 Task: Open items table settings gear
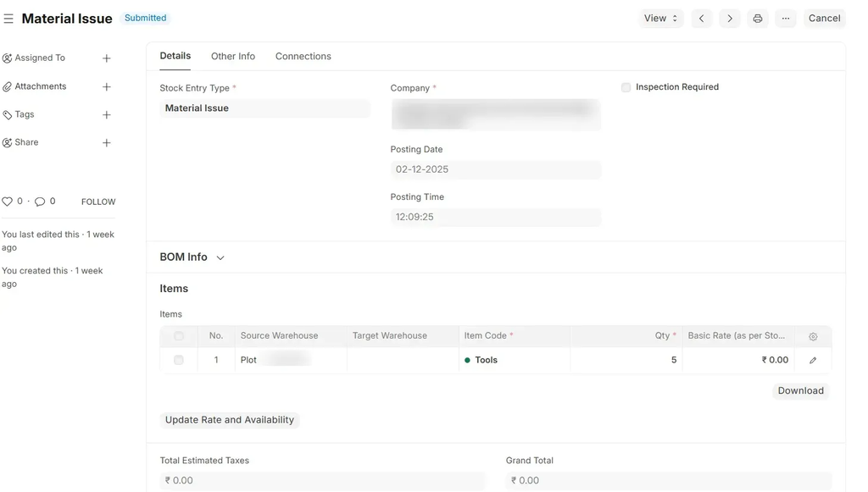pyautogui.click(x=813, y=336)
